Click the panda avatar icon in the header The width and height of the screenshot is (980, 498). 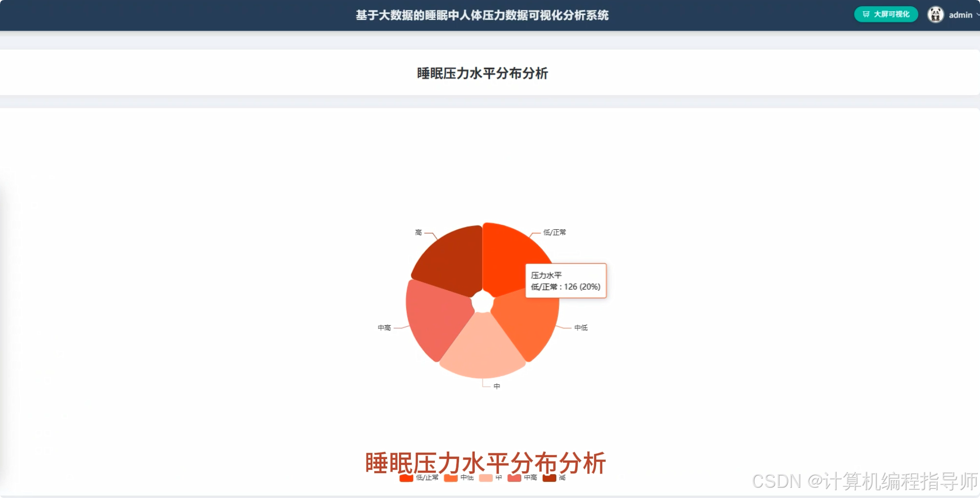tap(936, 14)
